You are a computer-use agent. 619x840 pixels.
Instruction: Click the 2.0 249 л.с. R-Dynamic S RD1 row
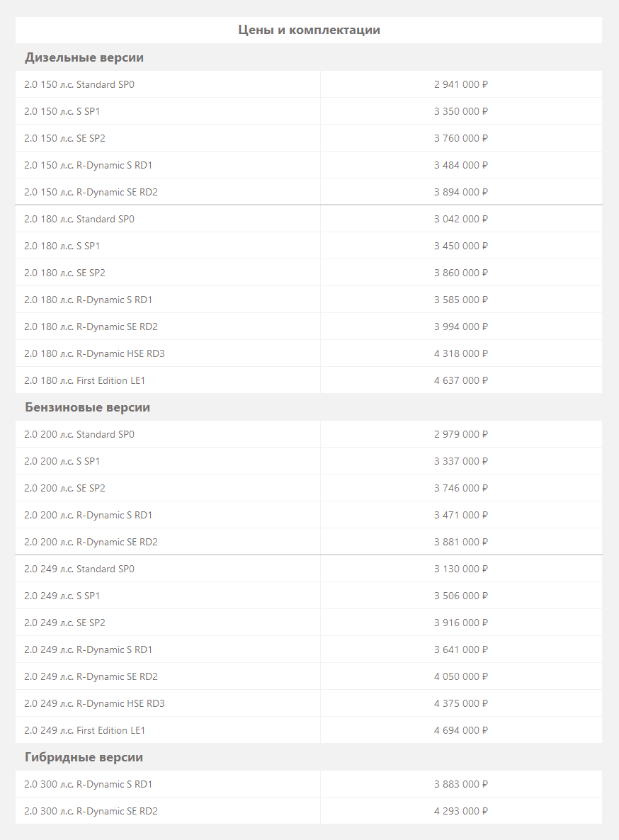click(x=308, y=649)
